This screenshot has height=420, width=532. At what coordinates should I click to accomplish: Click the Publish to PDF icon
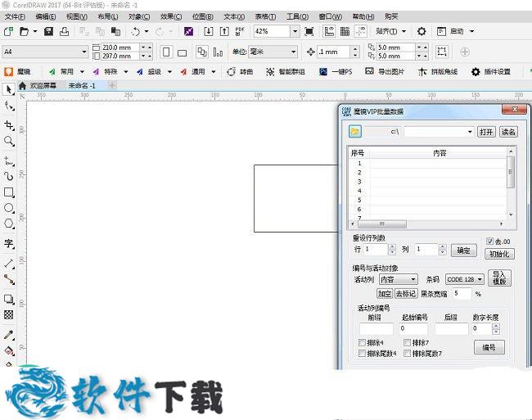(240, 32)
